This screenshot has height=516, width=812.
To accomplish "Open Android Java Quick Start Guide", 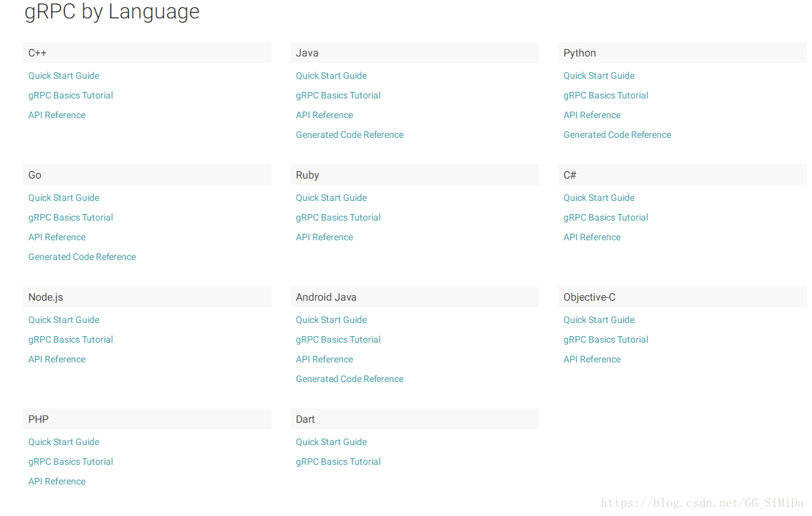I will [331, 320].
